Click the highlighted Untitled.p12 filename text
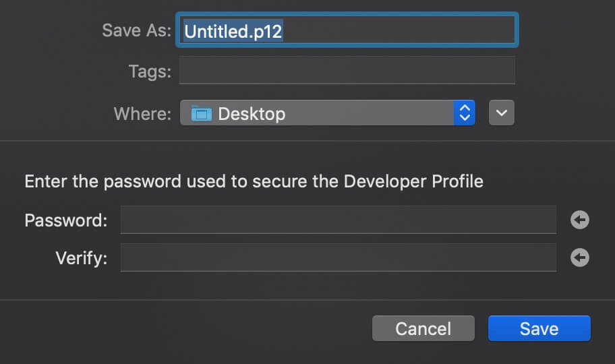 point(233,31)
